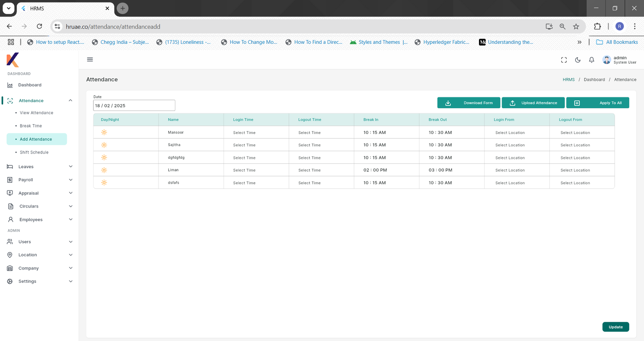Toggle fullscreen mode icon

point(564,60)
